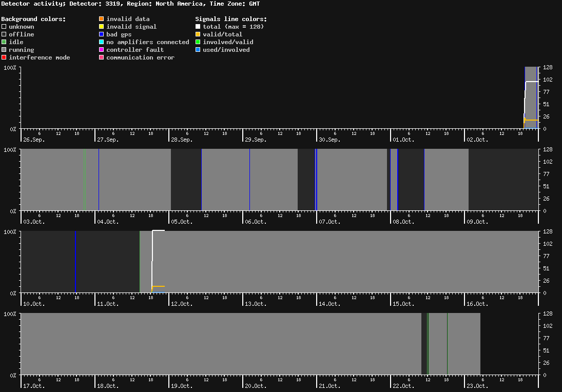Click the '27.Sep.' date label

pyautogui.click(x=108, y=140)
